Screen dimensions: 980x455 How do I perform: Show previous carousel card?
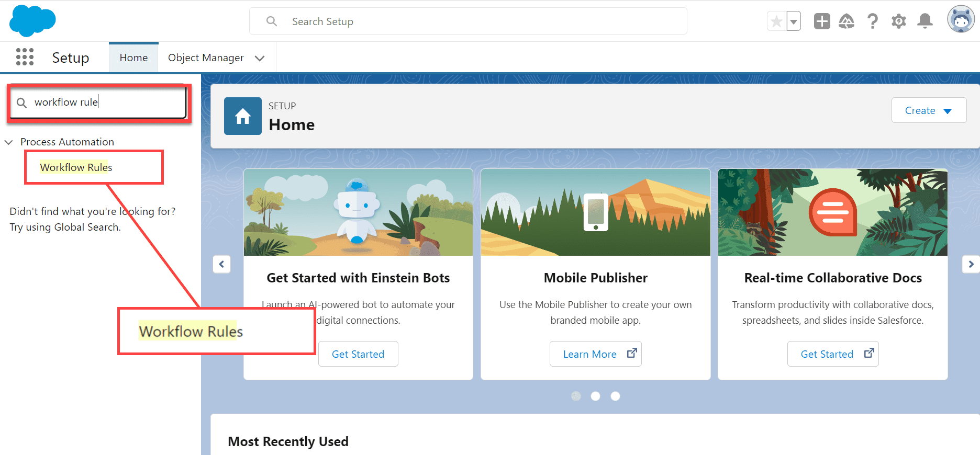pyautogui.click(x=221, y=264)
